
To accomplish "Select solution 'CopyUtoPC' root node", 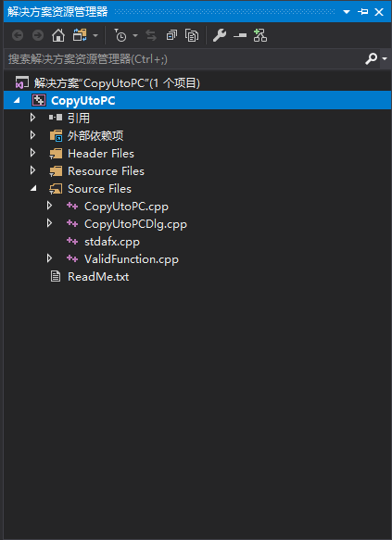I will [x=117, y=83].
